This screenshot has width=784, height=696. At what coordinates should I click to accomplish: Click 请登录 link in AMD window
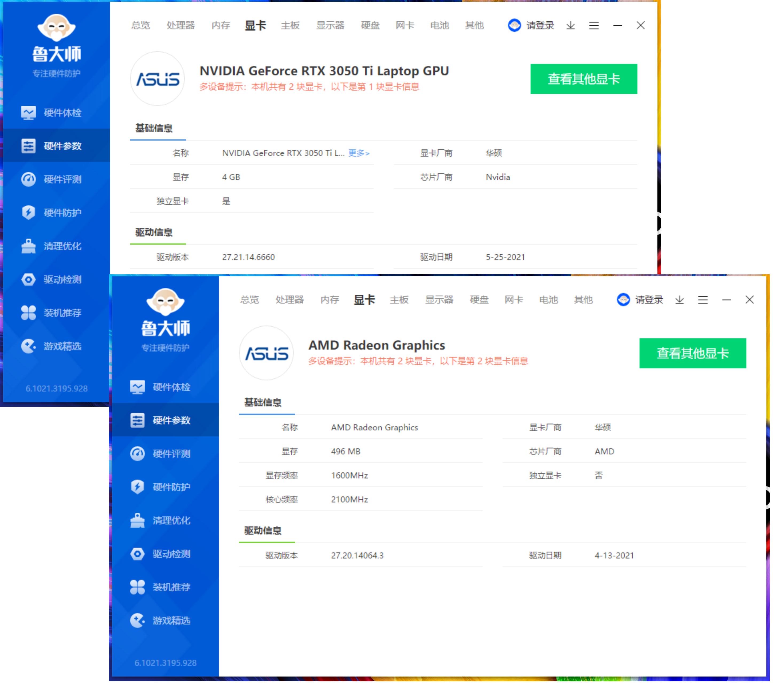(x=649, y=300)
